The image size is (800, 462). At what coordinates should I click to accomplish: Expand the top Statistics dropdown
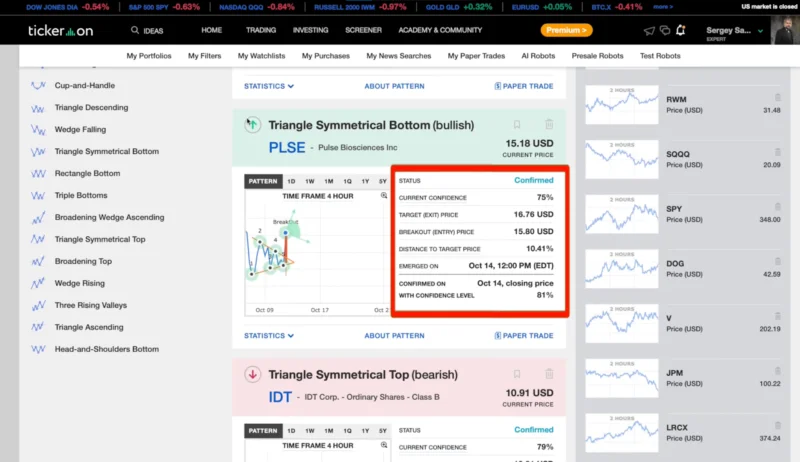tap(269, 86)
